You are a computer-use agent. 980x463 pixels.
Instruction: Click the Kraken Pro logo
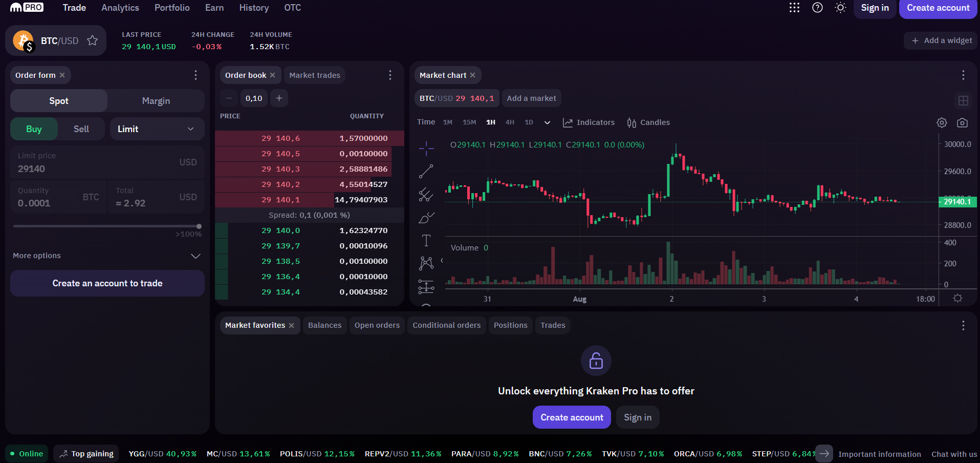click(27, 8)
